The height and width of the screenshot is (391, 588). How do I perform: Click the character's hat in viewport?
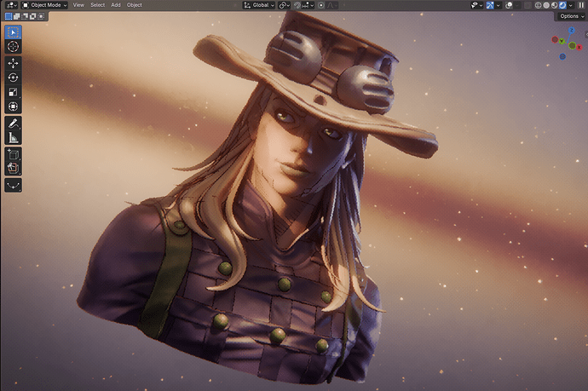pos(315,83)
